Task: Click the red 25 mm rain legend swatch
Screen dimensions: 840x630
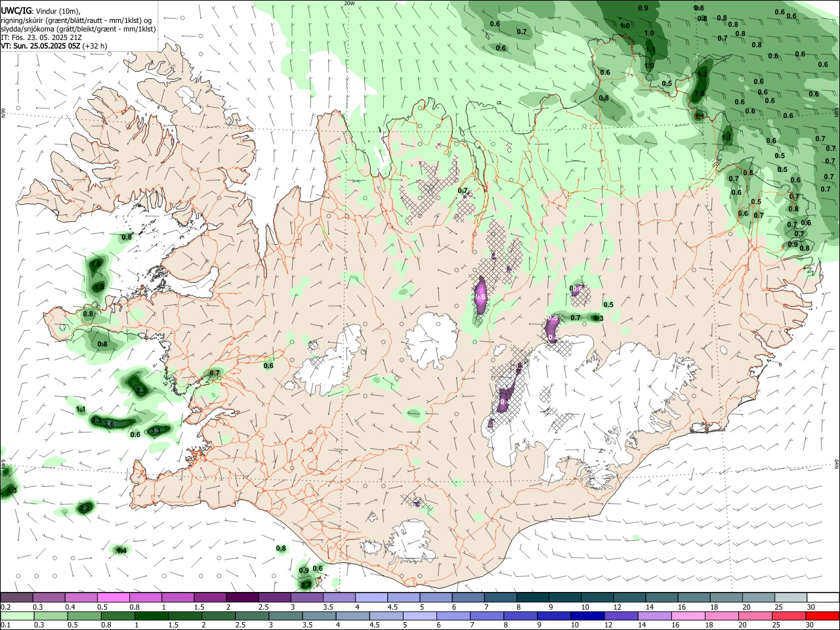Action: [x=787, y=616]
